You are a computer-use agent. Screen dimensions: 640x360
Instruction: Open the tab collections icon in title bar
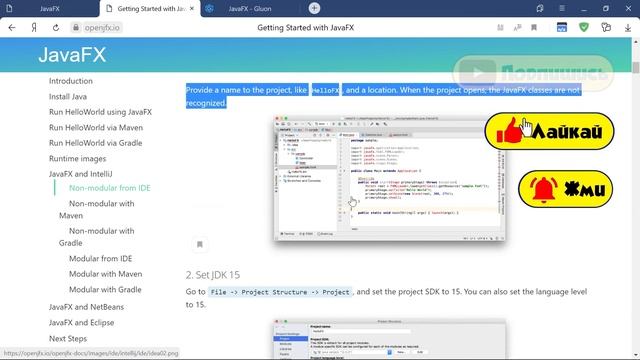pos(540,8)
